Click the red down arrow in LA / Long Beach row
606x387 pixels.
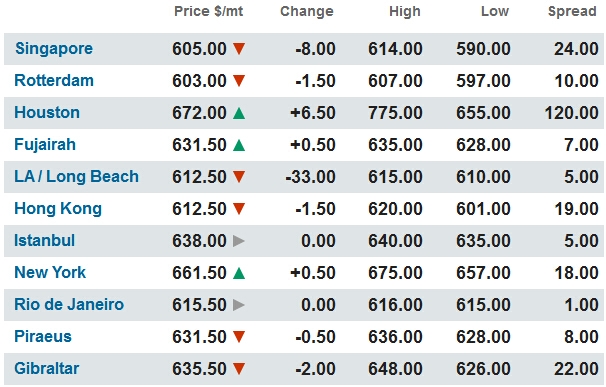point(239,177)
